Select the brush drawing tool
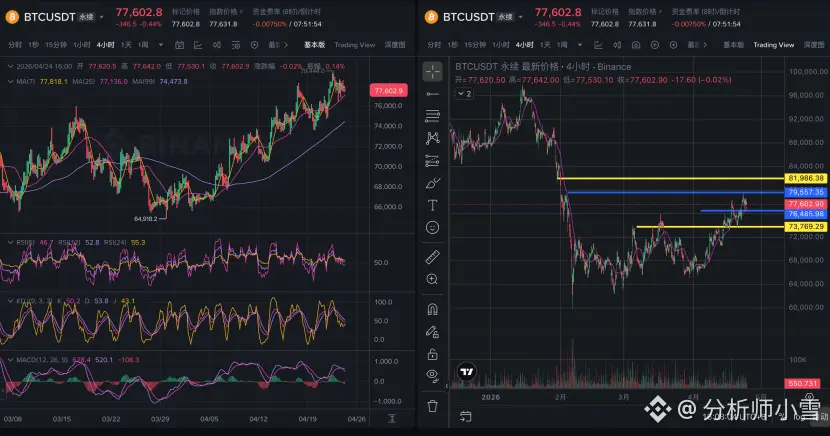830x436 pixels. 432,183
